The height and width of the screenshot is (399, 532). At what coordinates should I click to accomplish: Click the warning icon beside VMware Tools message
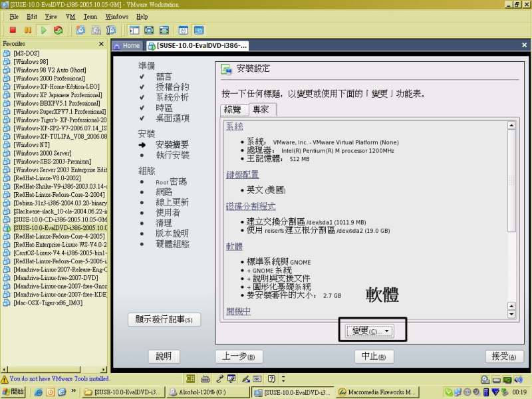5,379
